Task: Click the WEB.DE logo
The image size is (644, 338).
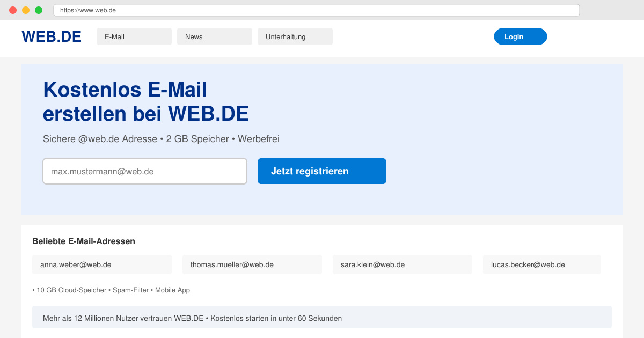Action: tap(52, 36)
